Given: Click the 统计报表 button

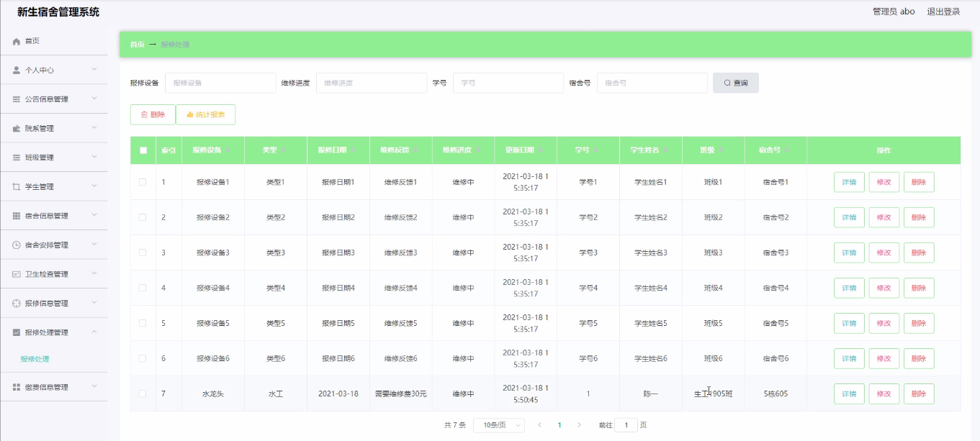Looking at the screenshot, I should click(205, 114).
